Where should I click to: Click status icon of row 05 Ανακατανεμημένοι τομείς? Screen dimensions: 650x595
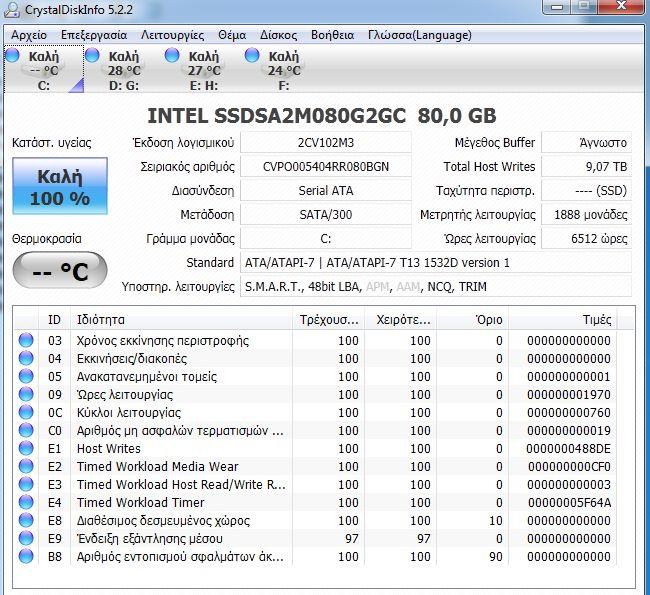[x=26, y=376]
